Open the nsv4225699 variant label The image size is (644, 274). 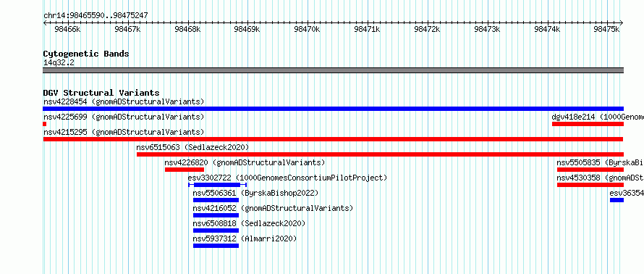124,117
